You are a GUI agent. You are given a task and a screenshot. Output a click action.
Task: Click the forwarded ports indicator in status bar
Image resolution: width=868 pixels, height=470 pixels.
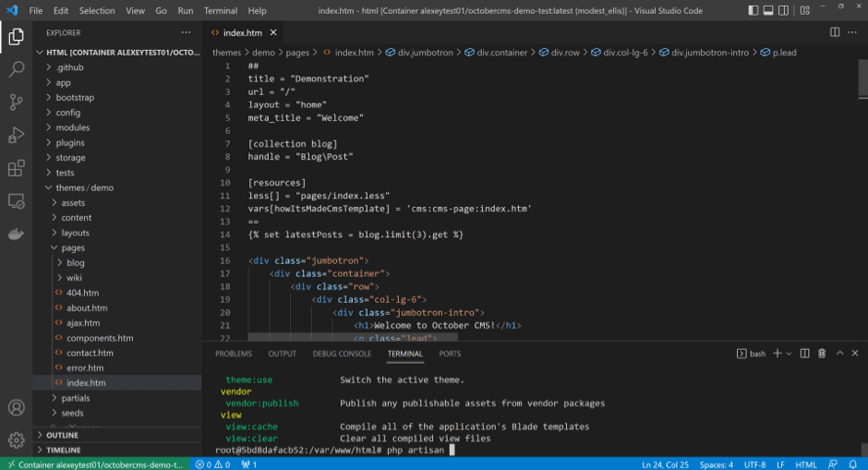[x=249, y=464]
